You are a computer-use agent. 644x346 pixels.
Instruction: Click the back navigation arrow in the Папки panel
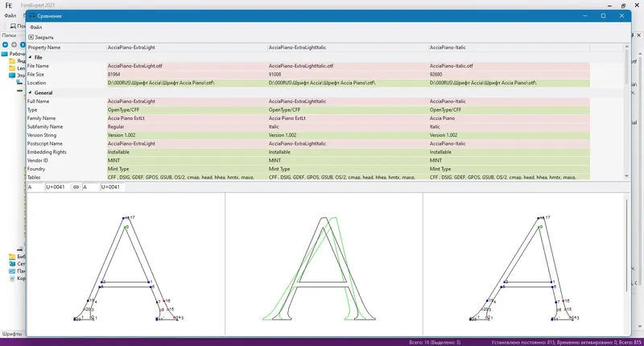point(5,44)
